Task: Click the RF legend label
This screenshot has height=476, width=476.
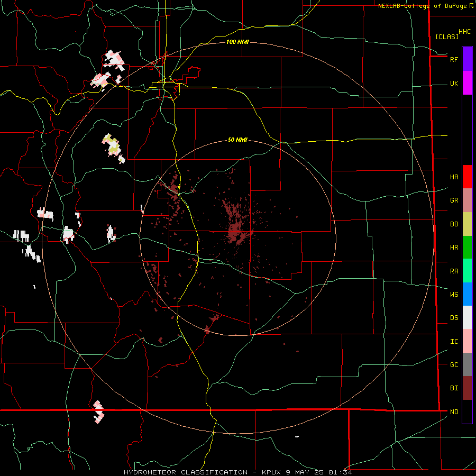Action: (454, 59)
